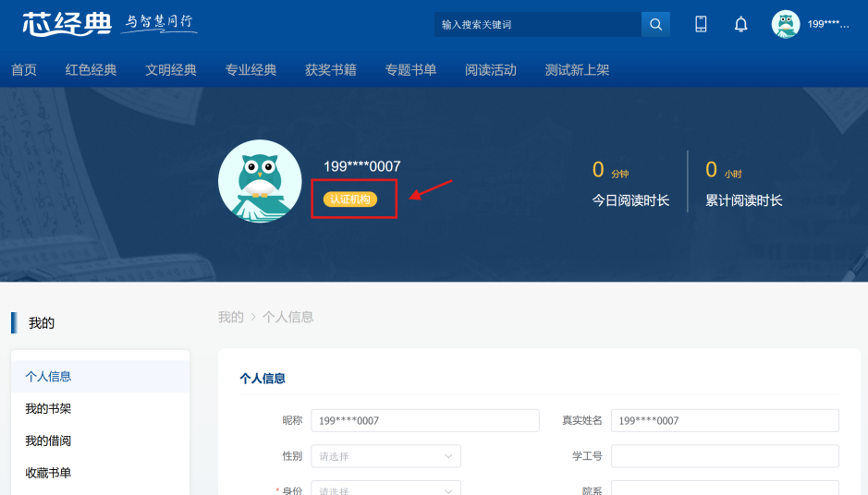This screenshot has height=495, width=868.
Task: Navigate to 获奖书籍
Action: (x=331, y=70)
